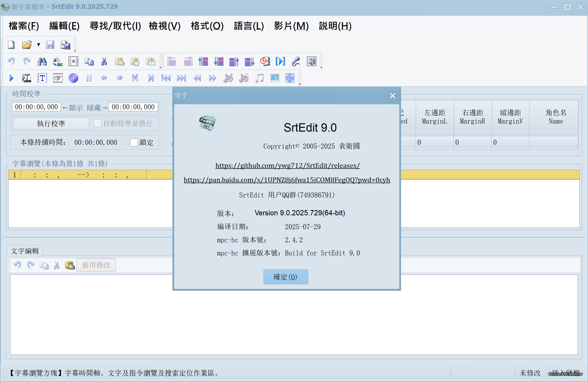Click the microphone icon in toolbar
Image resolution: width=588 pixels, height=382 pixels.
(296, 61)
